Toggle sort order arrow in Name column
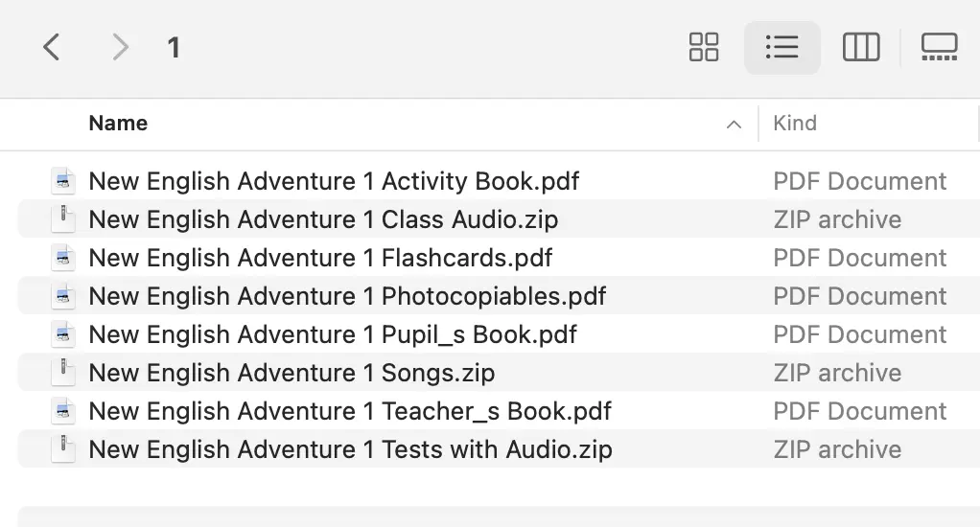980x527 pixels. 734,125
